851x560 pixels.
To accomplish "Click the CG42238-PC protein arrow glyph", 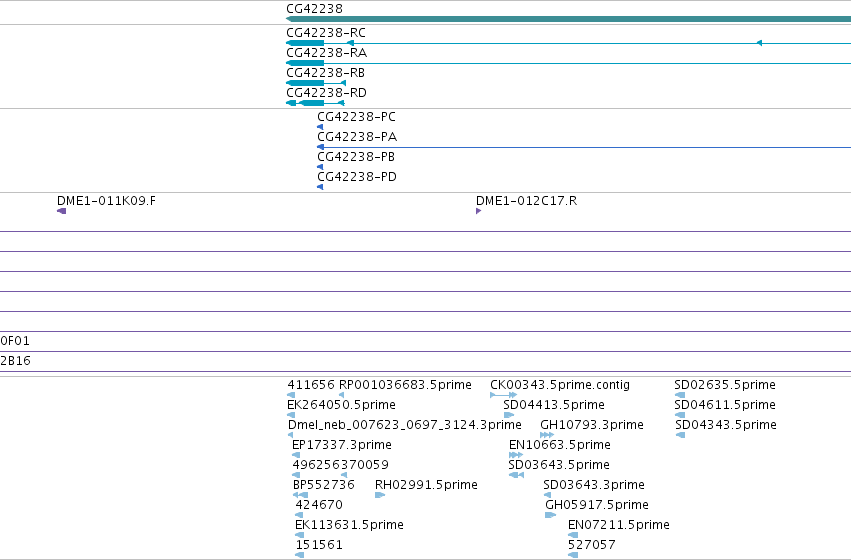I will click(x=320, y=127).
